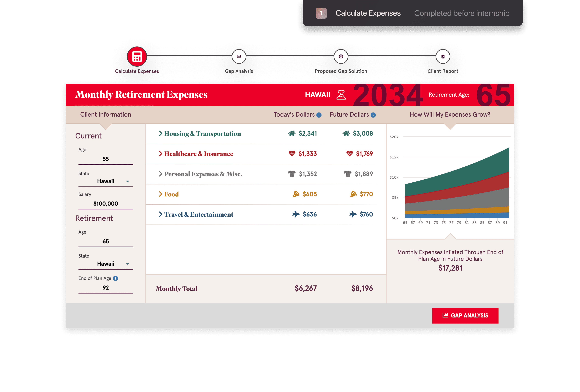Show Today's Dollars info tooltip
Viewport: 580px width, 392px height.
[x=319, y=115]
